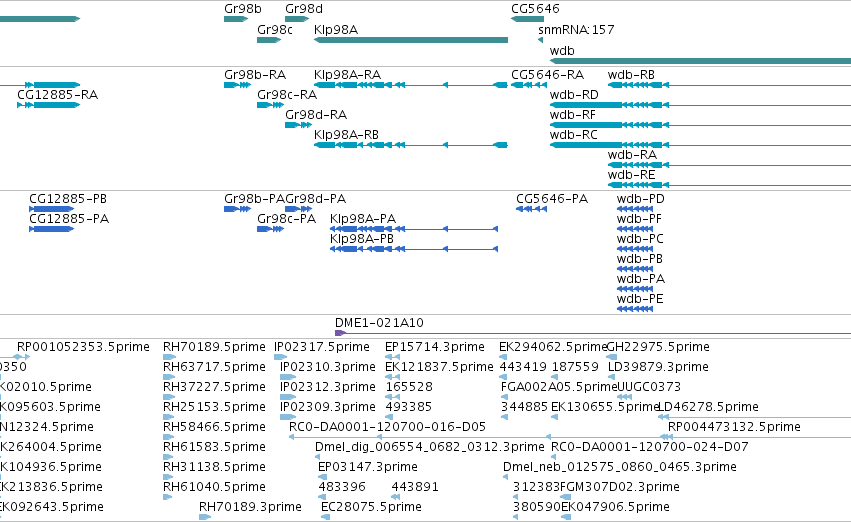Click the Gr98d-RA transcript label
851x522 pixels.
(x=316, y=114)
